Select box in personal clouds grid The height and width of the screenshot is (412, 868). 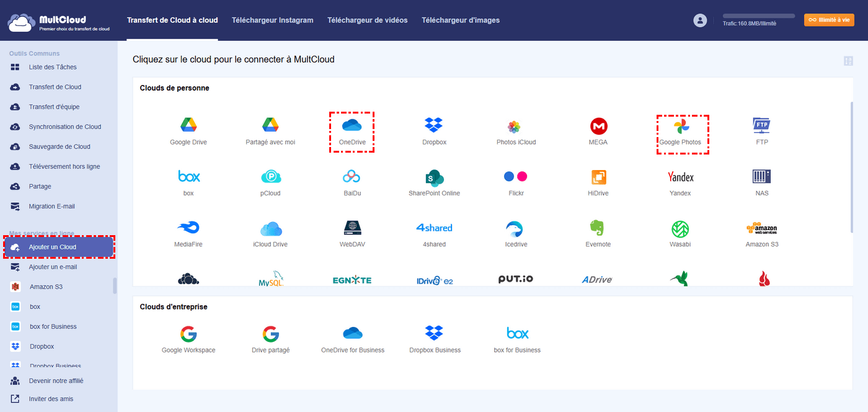pyautogui.click(x=188, y=177)
